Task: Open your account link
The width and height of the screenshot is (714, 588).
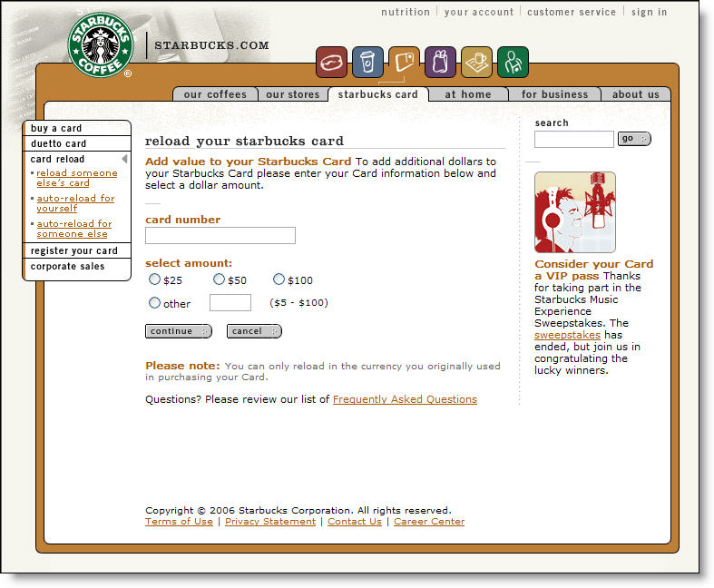Action: 479,12
